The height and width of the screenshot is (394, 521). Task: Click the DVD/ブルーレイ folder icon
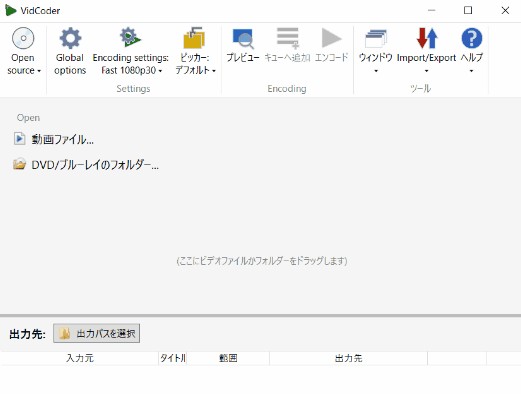coord(19,164)
